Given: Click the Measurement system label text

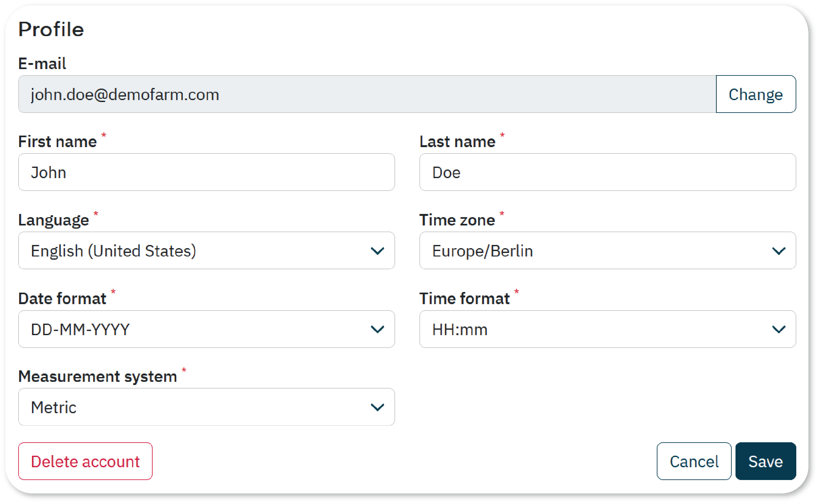Looking at the screenshot, I should coord(97,377).
